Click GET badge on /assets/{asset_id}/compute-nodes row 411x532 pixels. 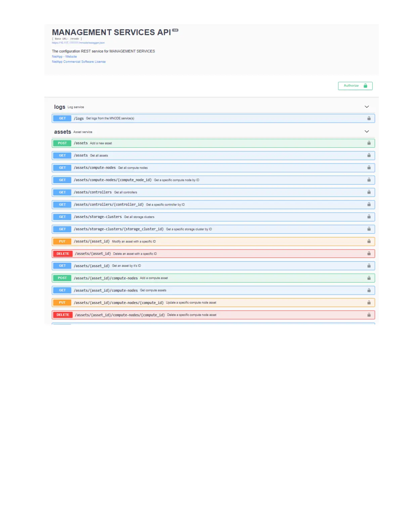tap(62, 290)
